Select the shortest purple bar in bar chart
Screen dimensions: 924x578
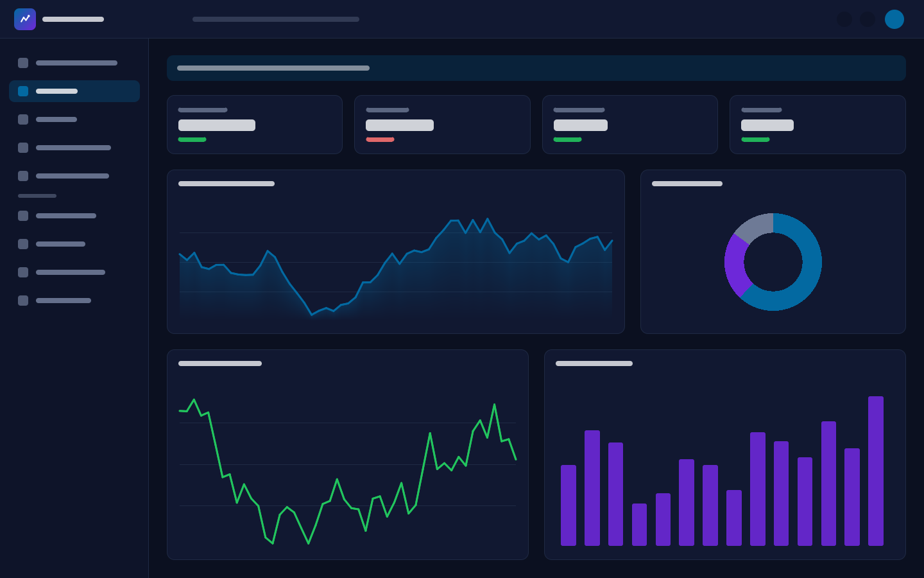pyautogui.click(x=639, y=525)
